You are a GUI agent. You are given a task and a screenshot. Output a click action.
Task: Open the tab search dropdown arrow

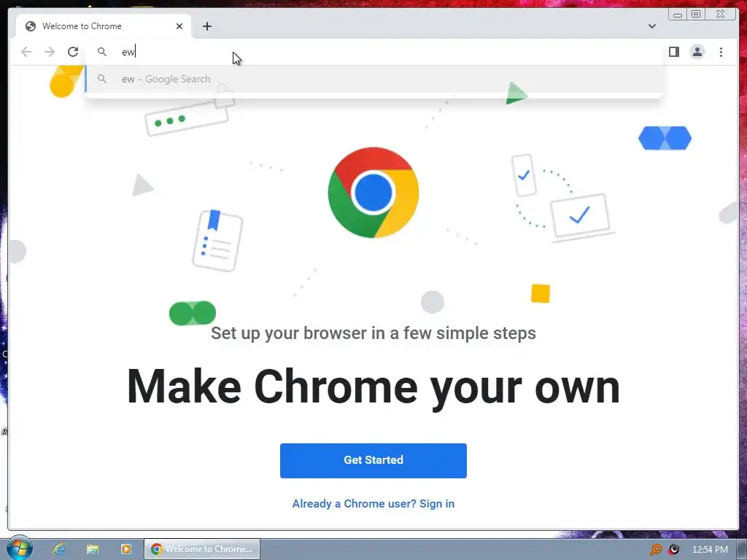[x=651, y=26]
